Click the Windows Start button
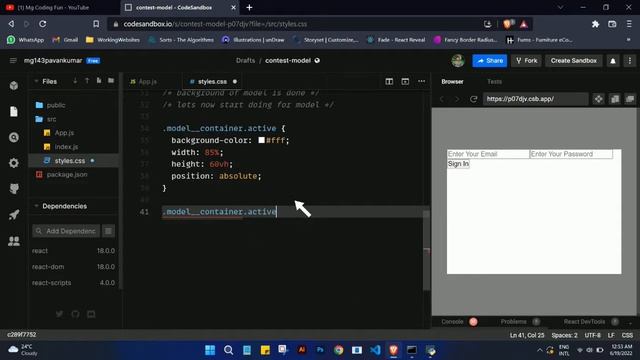This screenshot has height=360, width=640. (x=210, y=350)
